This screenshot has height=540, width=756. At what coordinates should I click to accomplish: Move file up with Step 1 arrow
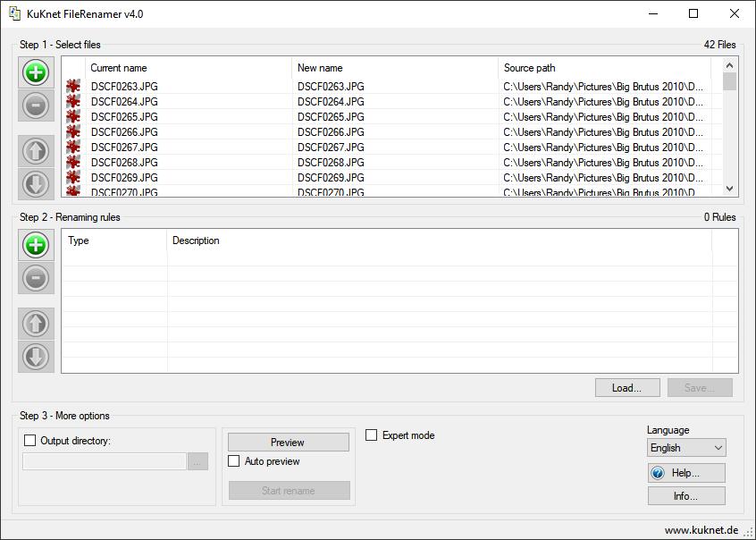(x=36, y=151)
